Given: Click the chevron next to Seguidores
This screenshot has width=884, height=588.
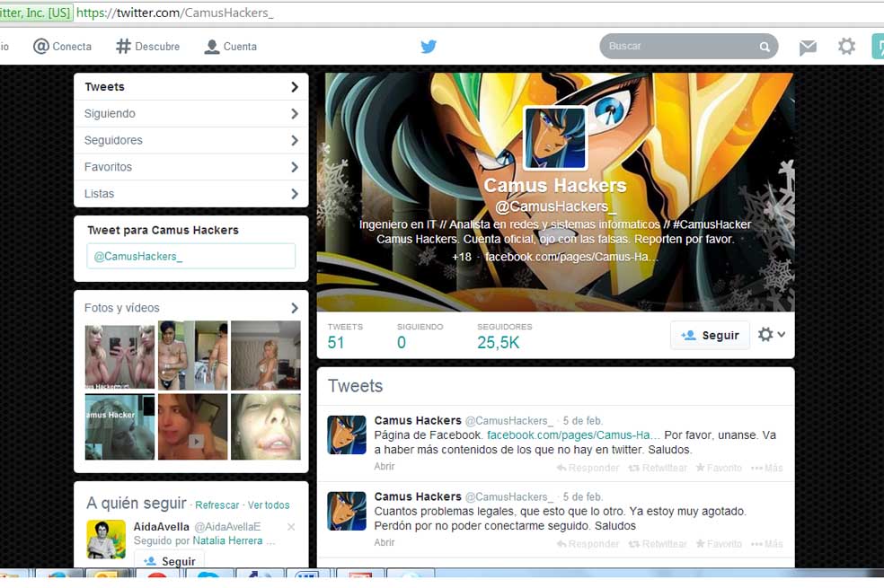Looking at the screenshot, I should (x=295, y=140).
